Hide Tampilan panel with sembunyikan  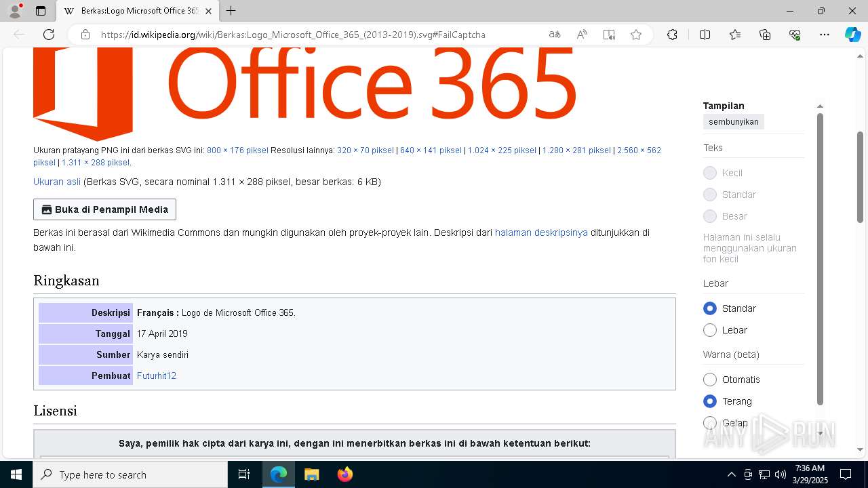coord(734,122)
